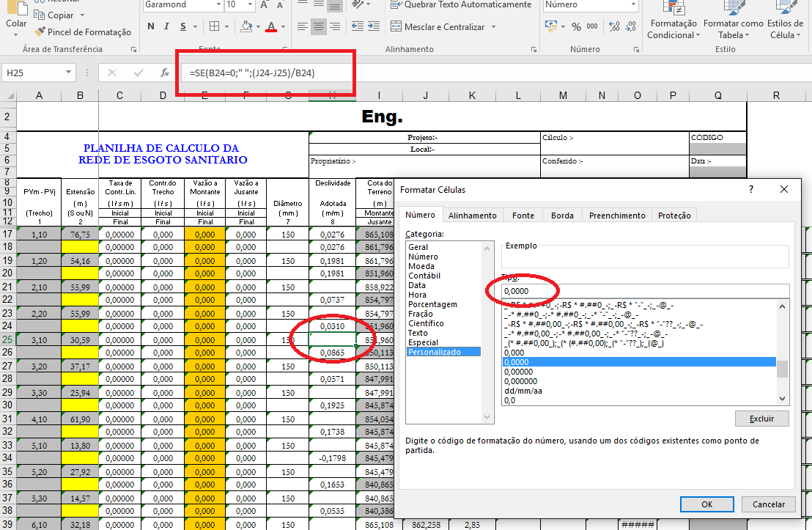Click the font color A icon
This screenshot has width=812, height=530.
(x=271, y=26)
